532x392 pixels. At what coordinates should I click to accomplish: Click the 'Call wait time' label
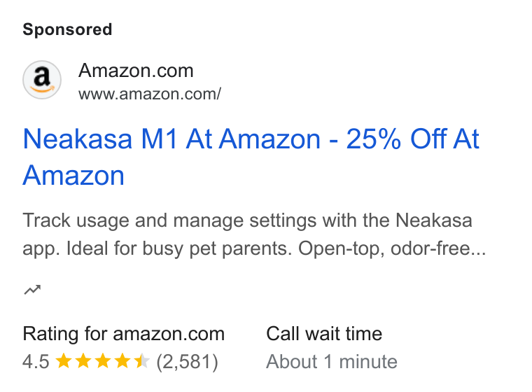click(x=324, y=334)
